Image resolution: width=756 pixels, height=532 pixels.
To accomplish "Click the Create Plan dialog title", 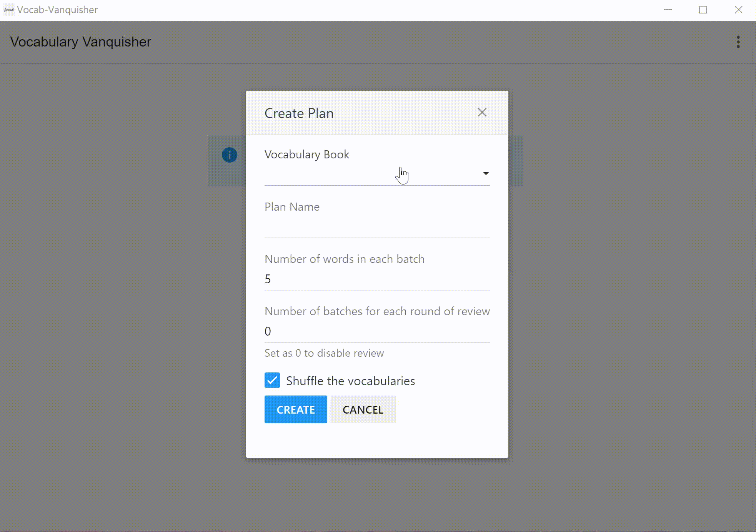I will tap(299, 113).
